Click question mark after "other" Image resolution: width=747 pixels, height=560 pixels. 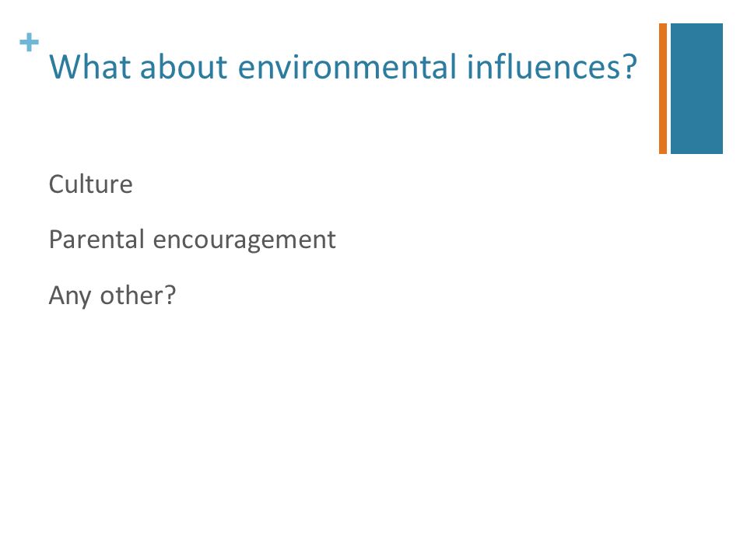(170, 296)
